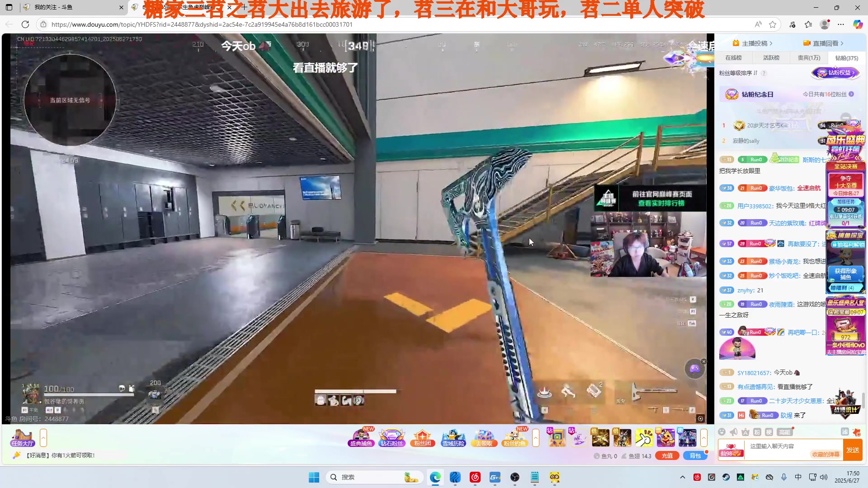The width and height of the screenshot is (868, 488).
Task: Click the taskbar 搜索 search box
Action: [374, 477]
